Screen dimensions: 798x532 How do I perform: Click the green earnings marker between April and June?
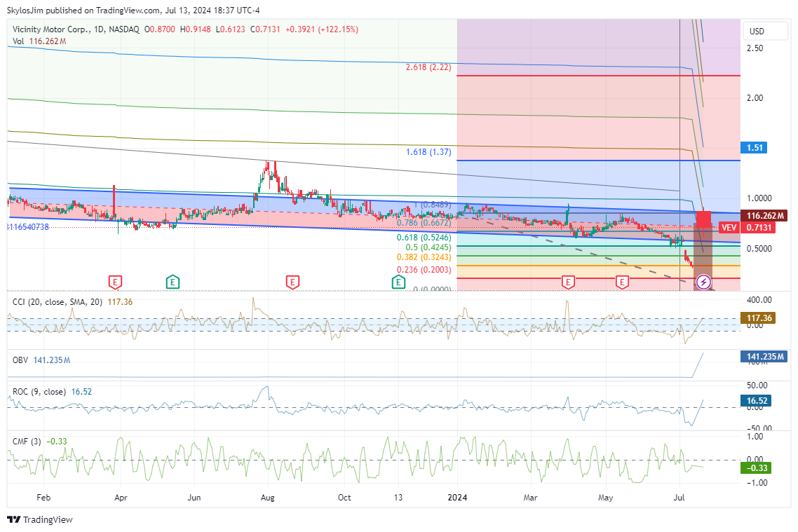(172, 282)
